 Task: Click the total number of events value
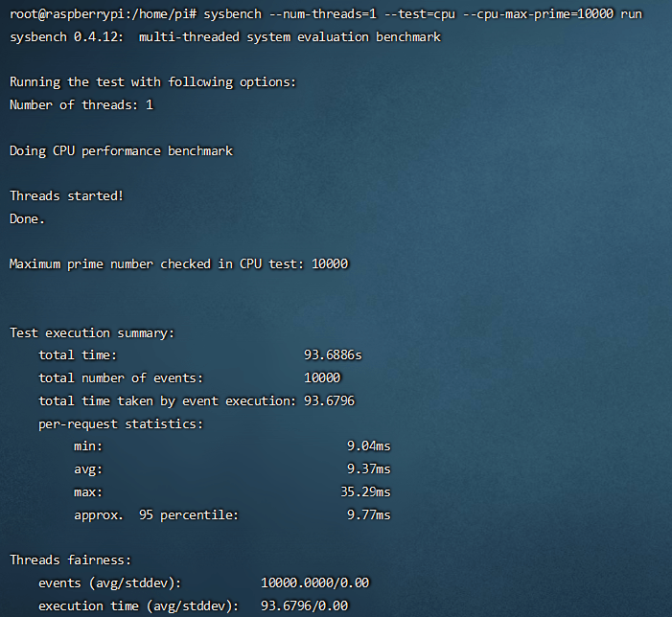pos(322,377)
